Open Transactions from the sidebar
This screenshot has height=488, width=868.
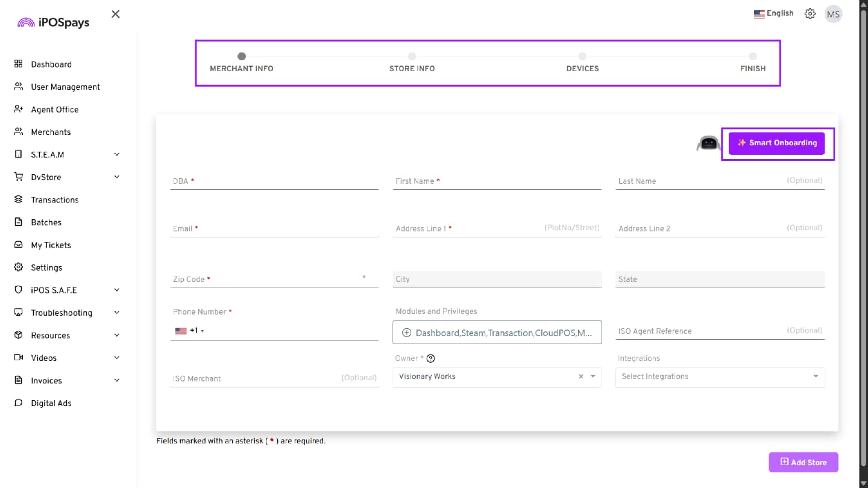(54, 200)
